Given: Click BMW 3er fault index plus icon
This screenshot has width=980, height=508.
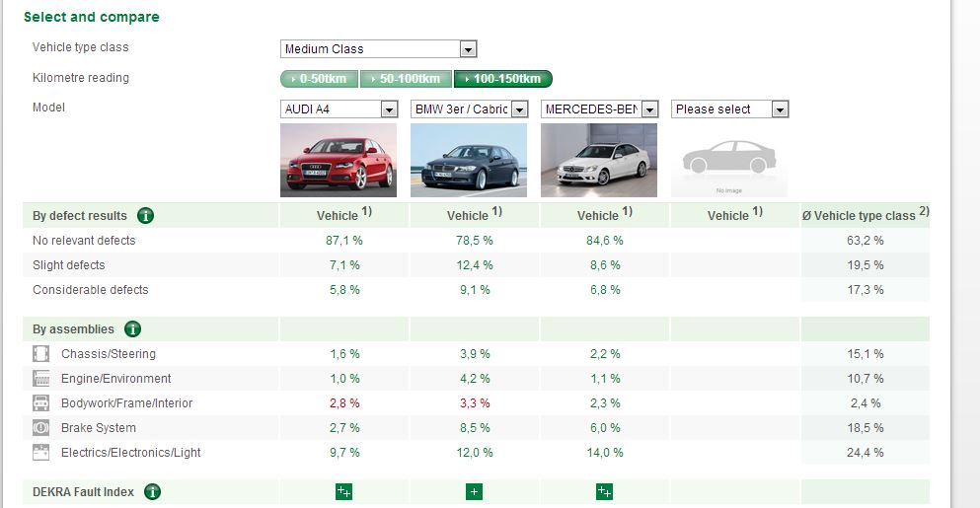Looking at the screenshot, I should pos(474,491).
